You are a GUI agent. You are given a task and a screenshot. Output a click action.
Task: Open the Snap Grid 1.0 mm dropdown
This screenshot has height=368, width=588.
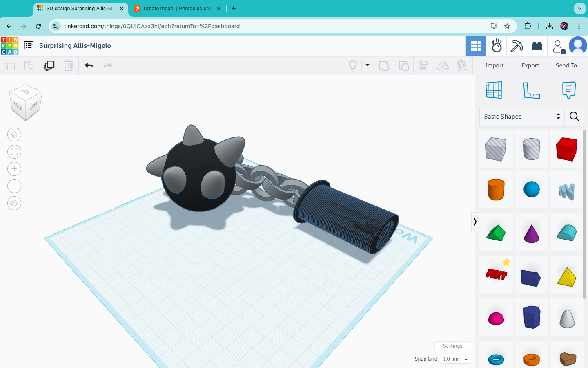(x=455, y=359)
